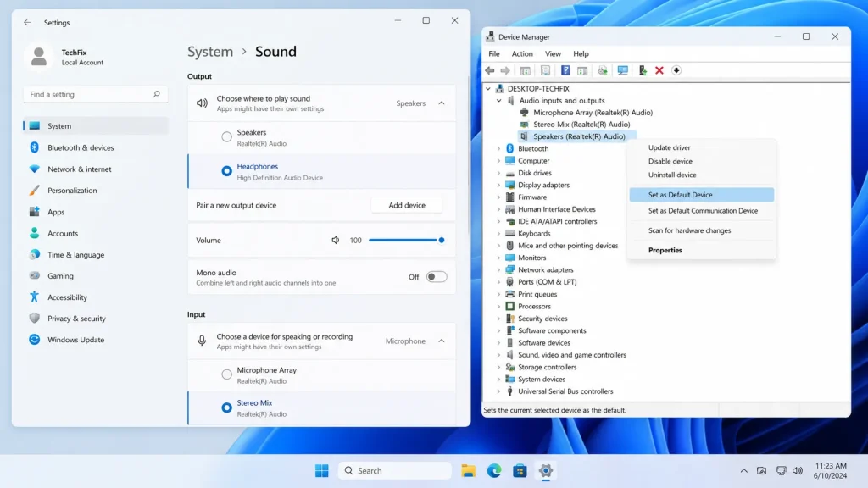Open Time & language in Settings sidebar
Image resolution: width=868 pixels, height=488 pixels.
click(95, 254)
